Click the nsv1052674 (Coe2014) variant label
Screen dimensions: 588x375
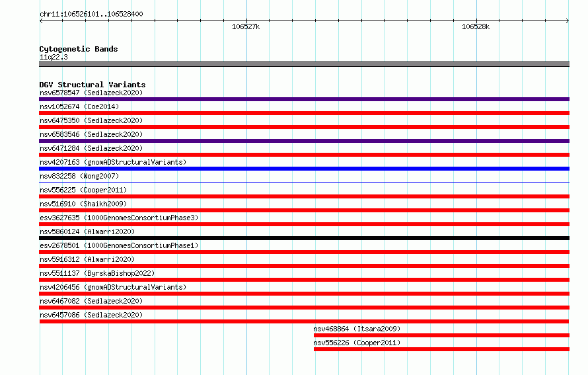point(79,106)
